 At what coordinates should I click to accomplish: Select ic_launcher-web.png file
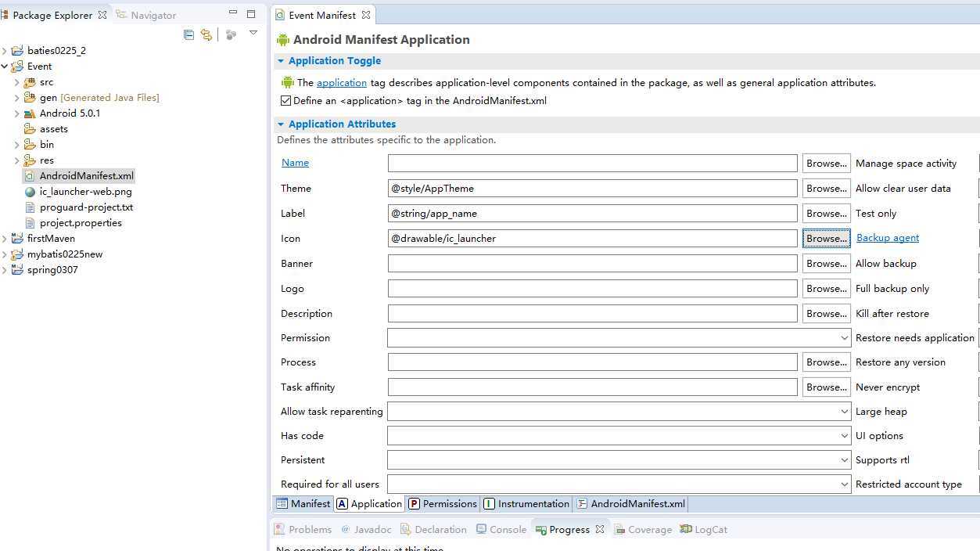78,192
